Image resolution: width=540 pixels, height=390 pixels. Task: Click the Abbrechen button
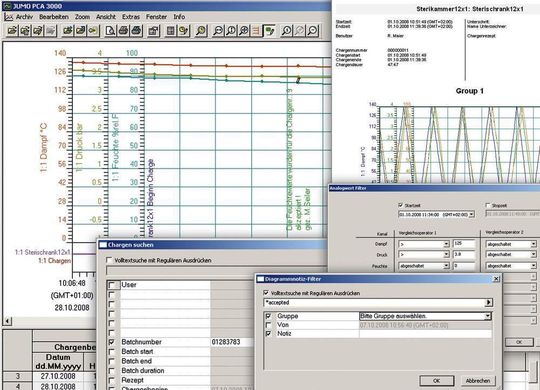pos(478,381)
